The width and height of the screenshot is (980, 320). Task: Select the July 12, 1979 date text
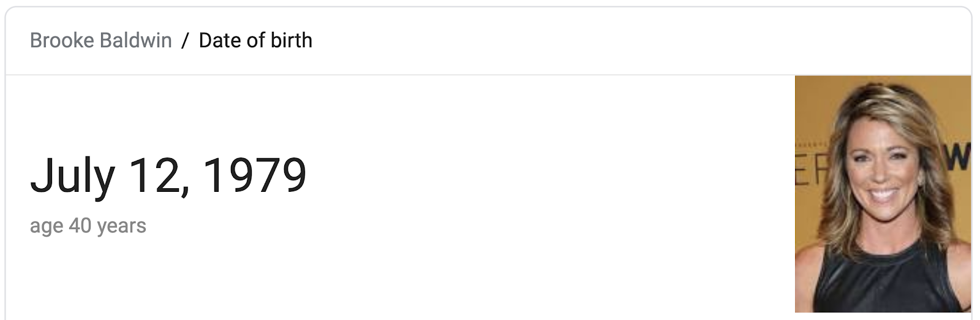click(168, 176)
